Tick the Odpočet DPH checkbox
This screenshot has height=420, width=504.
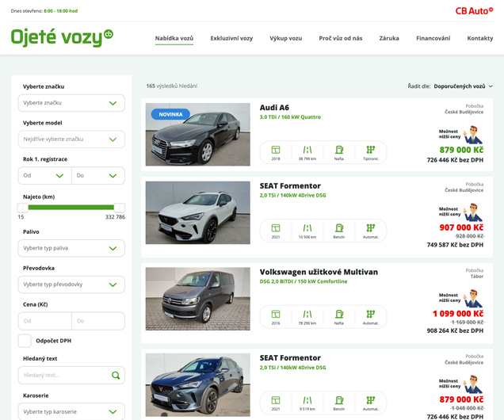(25, 341)
